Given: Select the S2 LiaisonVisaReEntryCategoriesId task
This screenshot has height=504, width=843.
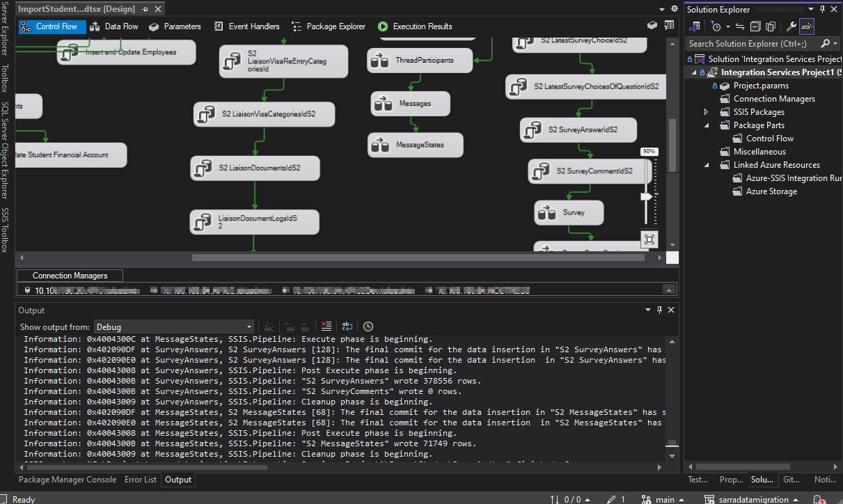Looking at the screenshot, I should 283,61.
